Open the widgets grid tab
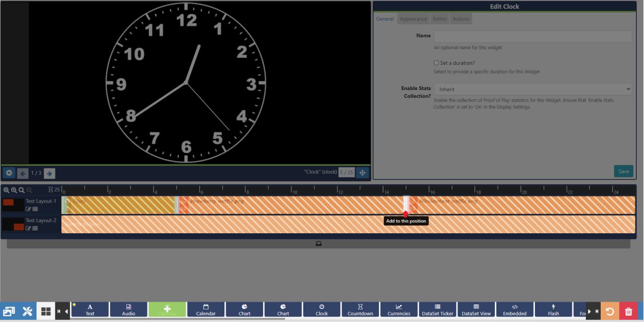Image resolution: width=644 pixels, height=322 pixels. click(x=46, y=311)
